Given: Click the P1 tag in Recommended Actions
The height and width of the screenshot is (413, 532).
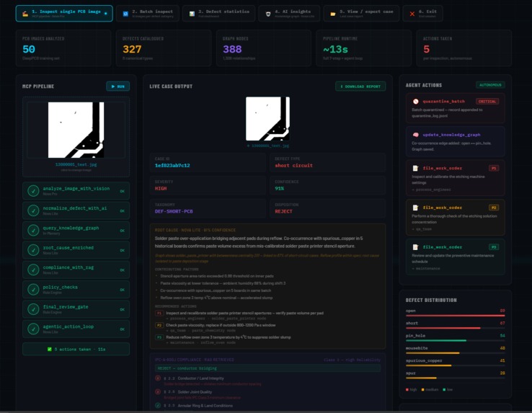Looking at the screenshot, I should pos(159,314).
